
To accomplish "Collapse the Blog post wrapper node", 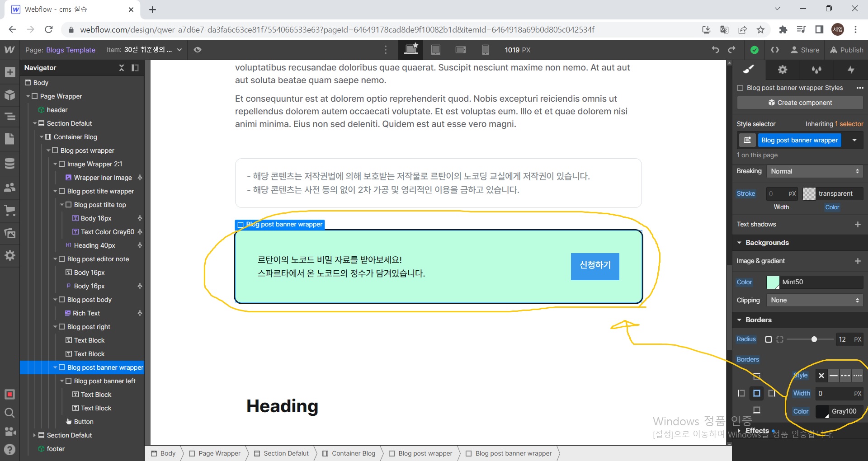I will 48,151.
